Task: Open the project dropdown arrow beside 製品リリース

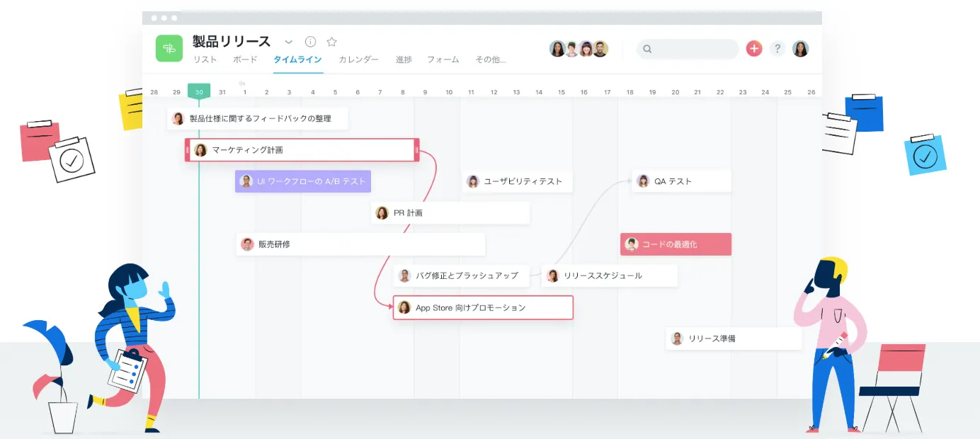Action: 289,42
